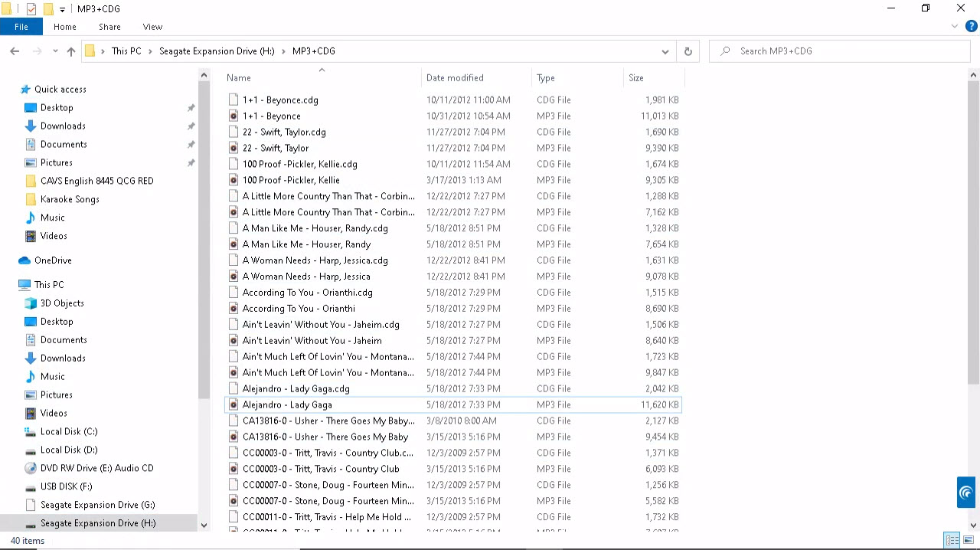Refresh the MP3+CDG folder view
The width and height of the screenshot is (980, 550).
(x=688, y=51)
